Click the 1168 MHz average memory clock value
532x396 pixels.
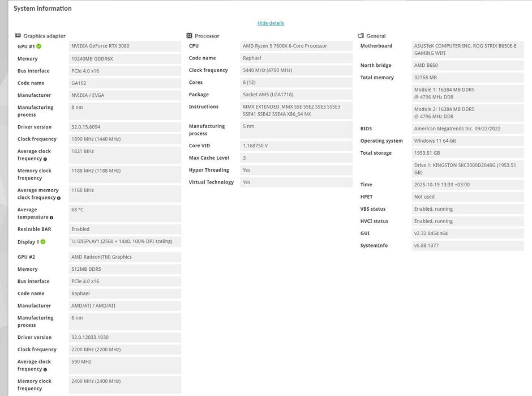point(125,194)
